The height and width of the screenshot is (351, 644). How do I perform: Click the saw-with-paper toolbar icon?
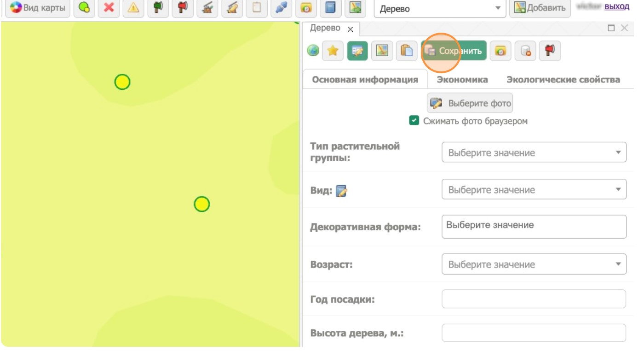pos(232,8)
